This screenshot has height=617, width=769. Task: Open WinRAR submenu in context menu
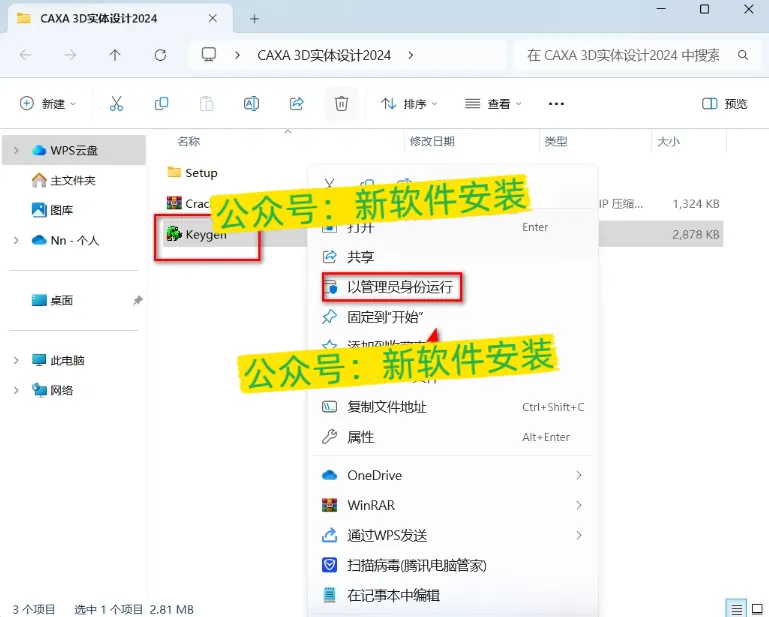[453, 505]
